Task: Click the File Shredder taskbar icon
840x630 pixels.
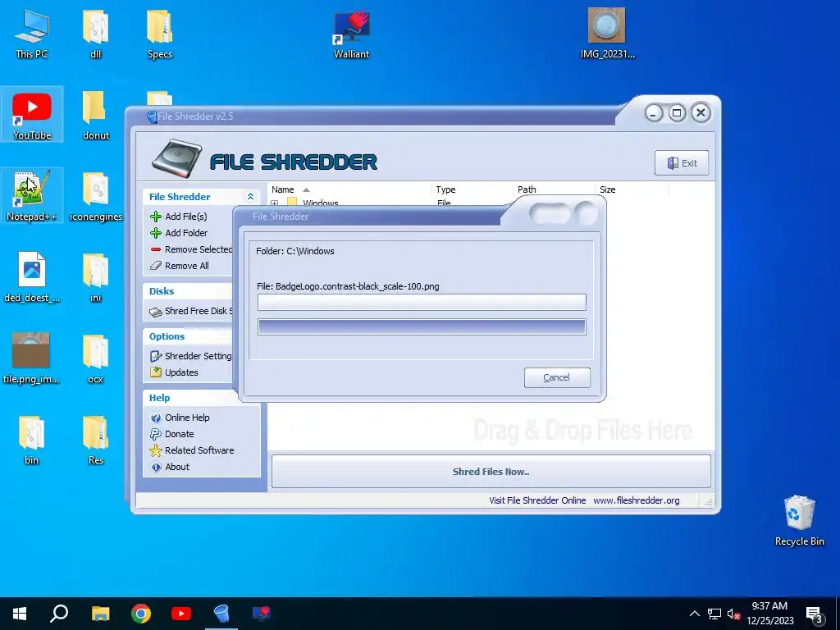Action: (x=221, y=614)
